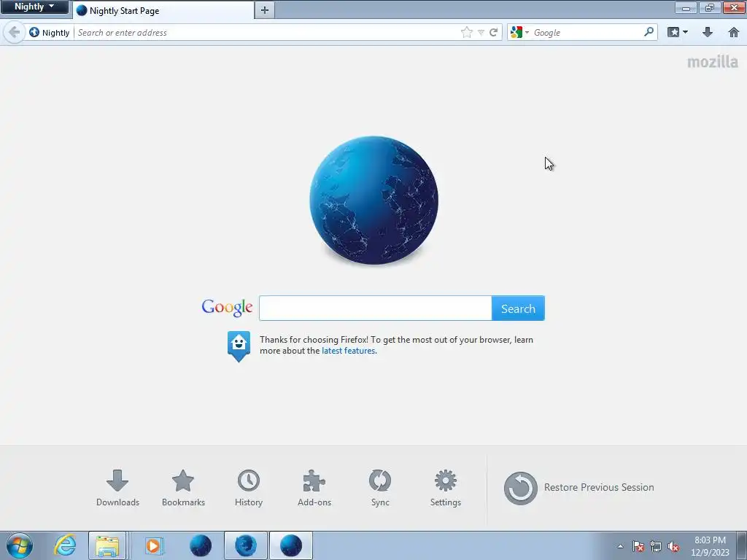
Task: Open the bookmarks menu toolbar button
Action: (678, 32)
